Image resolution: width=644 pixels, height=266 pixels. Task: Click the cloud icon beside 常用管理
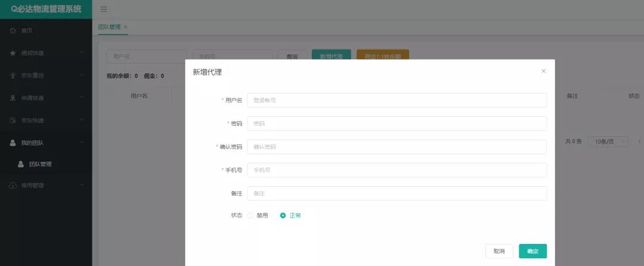pyautogui.click(x=13, y=185)
